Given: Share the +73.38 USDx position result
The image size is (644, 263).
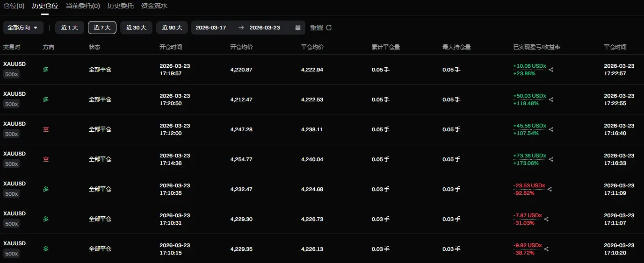Looking at the screenshot, I should click(x=551, y=159).
